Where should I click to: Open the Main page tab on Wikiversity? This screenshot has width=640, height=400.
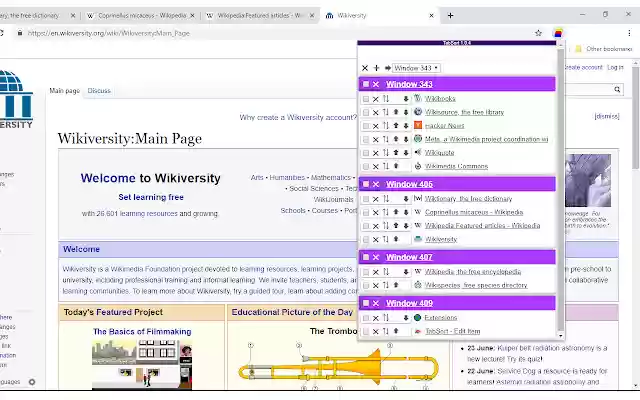pos(64,91)
